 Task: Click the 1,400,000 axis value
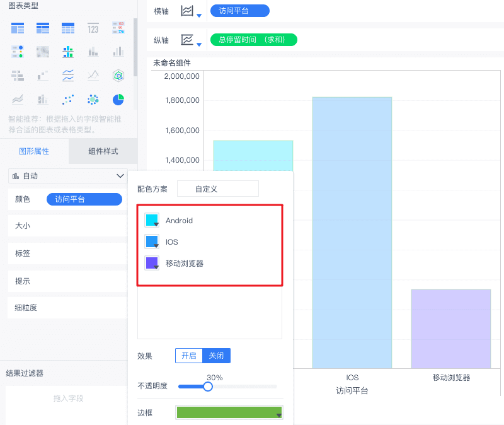tap(182, 160)
